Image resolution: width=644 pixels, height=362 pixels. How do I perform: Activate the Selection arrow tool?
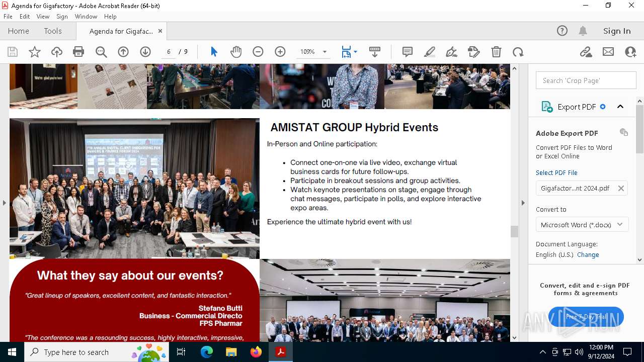[214, 52]
